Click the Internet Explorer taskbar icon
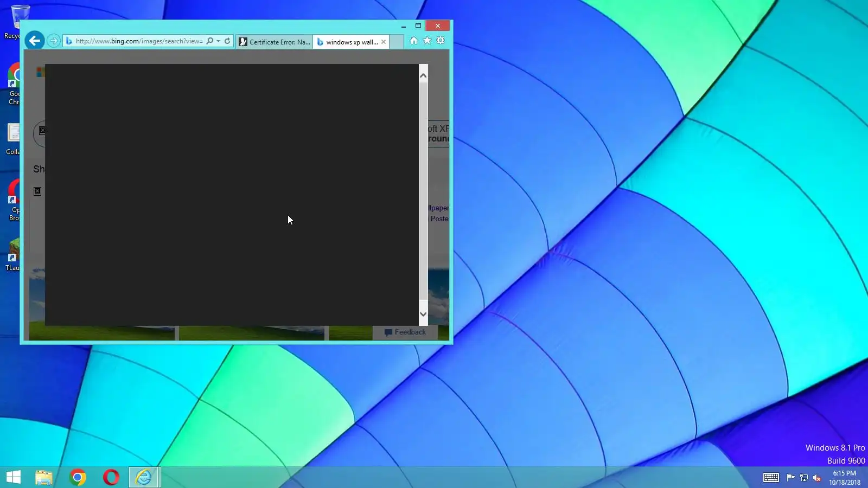 pyautogui.click(x=144, y=477)
